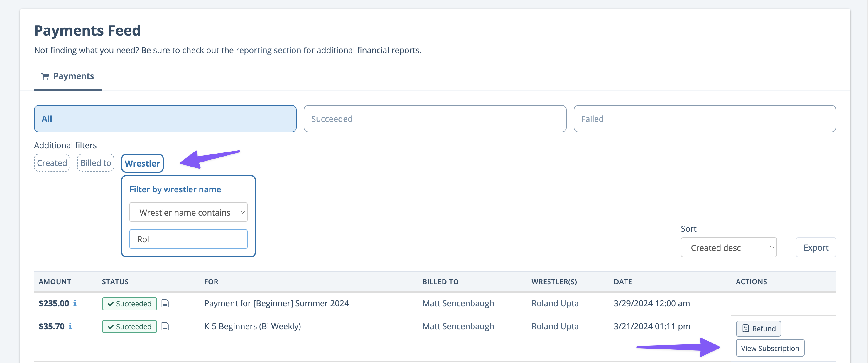Click the BILLED TO column header

tap(440, 282)
